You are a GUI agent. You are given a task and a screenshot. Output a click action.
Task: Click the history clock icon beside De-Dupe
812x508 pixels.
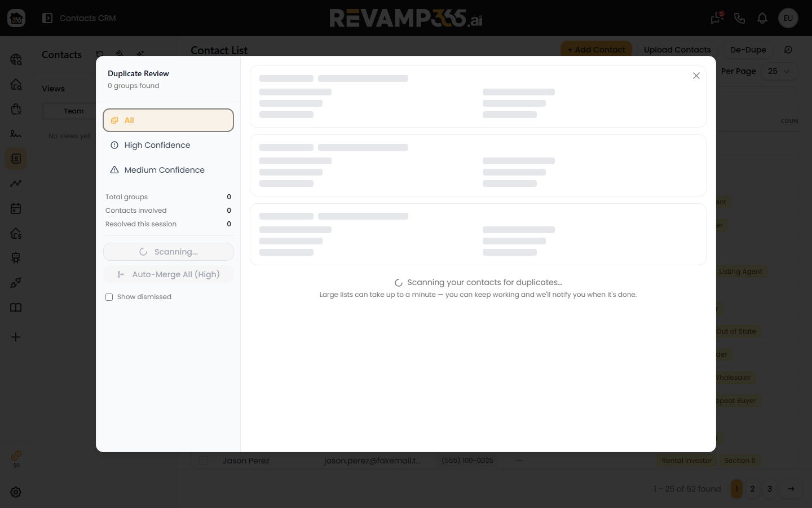(x=788, y=50)
